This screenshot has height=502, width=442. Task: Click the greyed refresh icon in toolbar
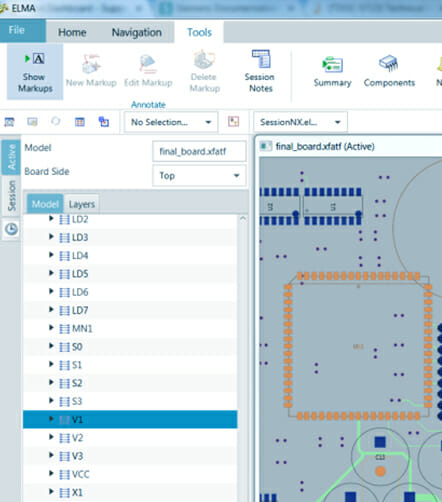click(56, 121)
